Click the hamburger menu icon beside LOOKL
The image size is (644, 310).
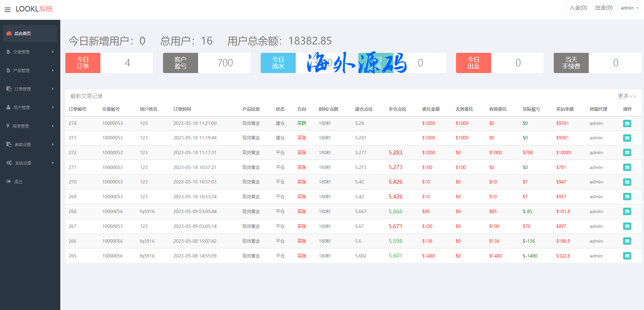[x=7, y=10]
